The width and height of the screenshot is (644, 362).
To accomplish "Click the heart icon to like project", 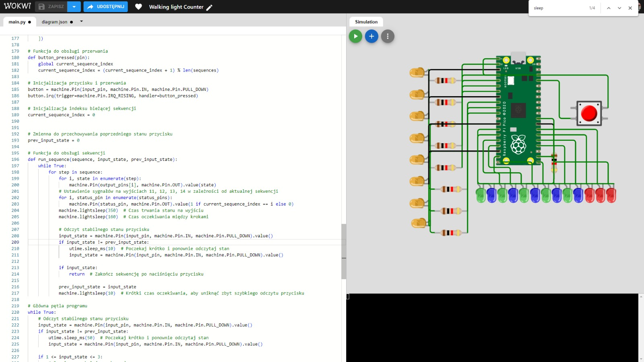I will click(x=138, y=7).
